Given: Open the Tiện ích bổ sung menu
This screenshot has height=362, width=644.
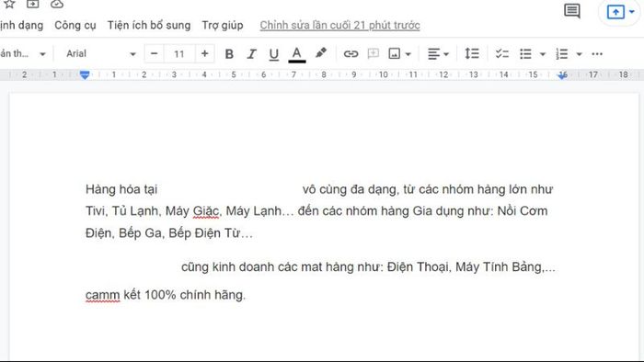Looking at the screenshot, I should (149, 26).
